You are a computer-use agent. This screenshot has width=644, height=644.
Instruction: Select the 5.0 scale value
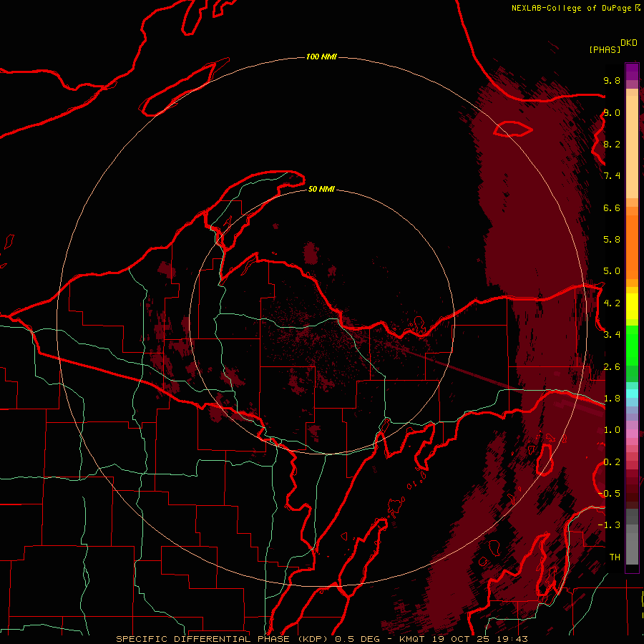pyautogui.click(x=612, y=271)
